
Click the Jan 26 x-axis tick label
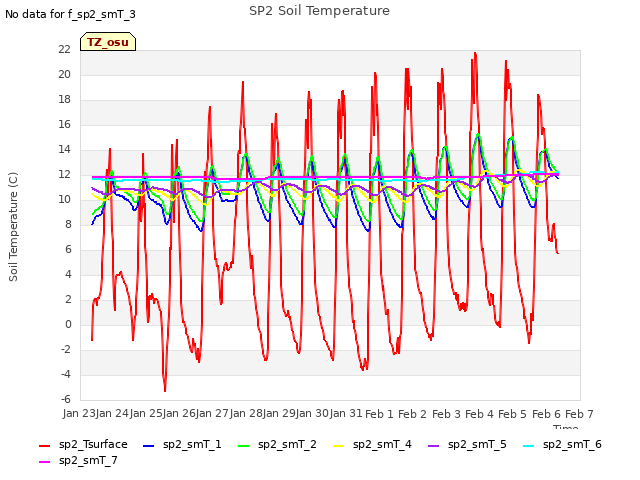pos(179,413)
